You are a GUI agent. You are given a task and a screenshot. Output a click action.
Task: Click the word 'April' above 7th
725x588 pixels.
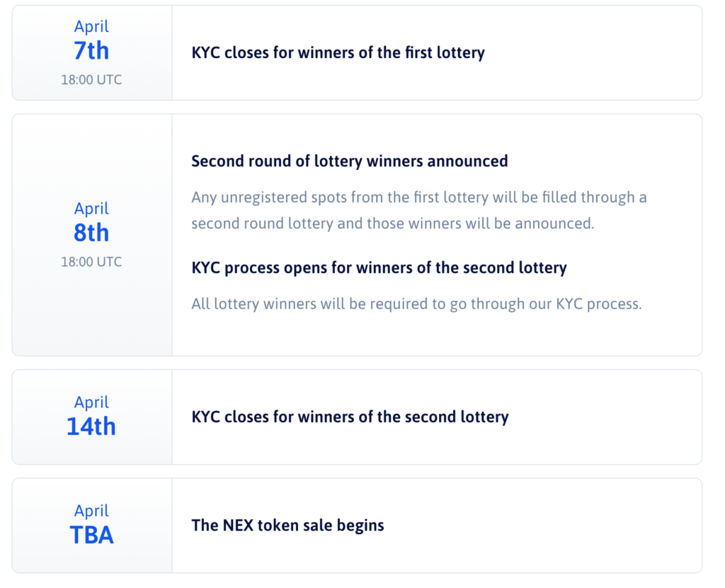tap(91, 26)
